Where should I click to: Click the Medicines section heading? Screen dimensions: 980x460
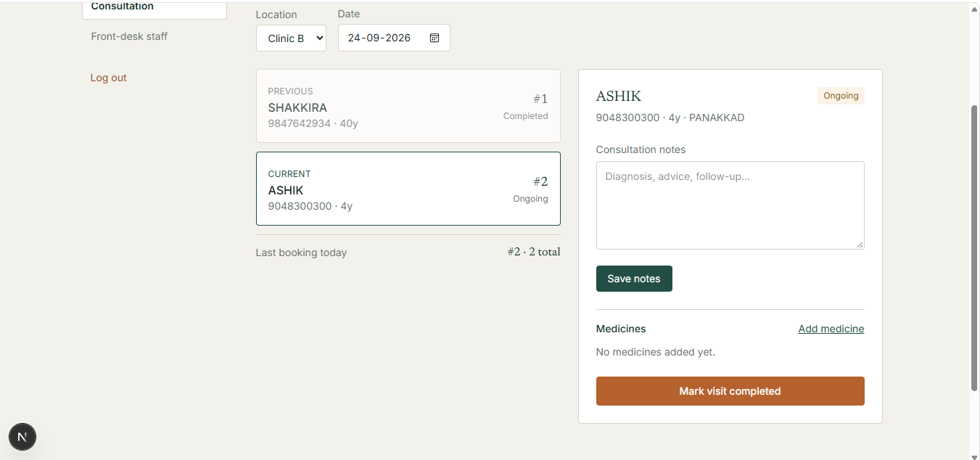[621, 329]
